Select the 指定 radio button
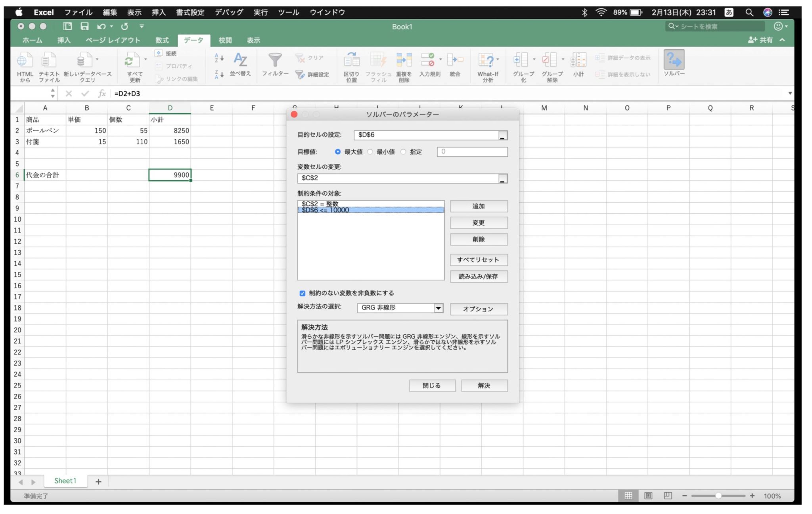The image size is (812, 514). (x=403, y=152)
